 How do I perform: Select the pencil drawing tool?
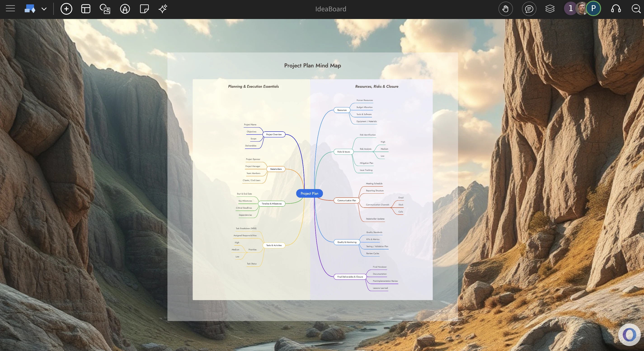[x=125, y=9]
